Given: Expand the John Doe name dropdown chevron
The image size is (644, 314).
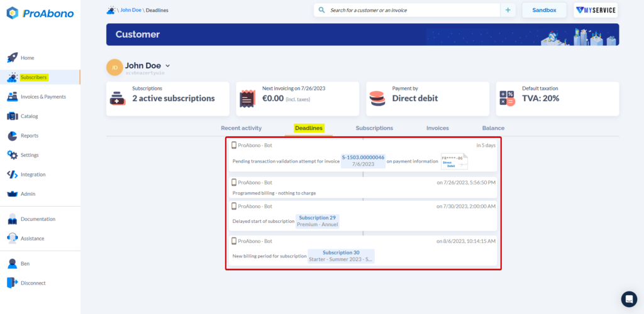Looking at the screenshot, I should (x=167, y=65).
